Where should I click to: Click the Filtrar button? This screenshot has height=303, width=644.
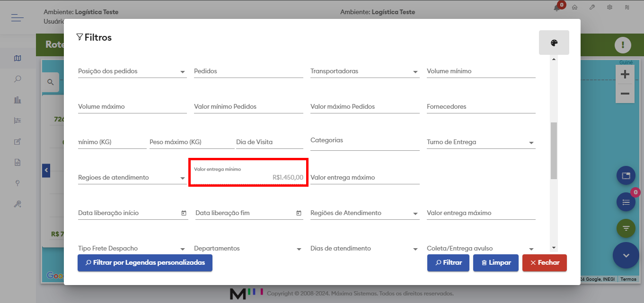448,263
